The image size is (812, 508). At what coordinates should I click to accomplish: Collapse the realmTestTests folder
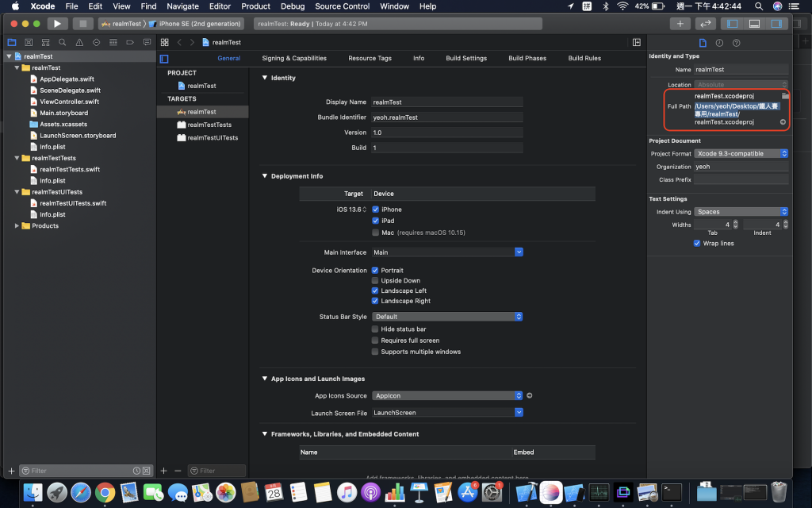tap(17, 158)
